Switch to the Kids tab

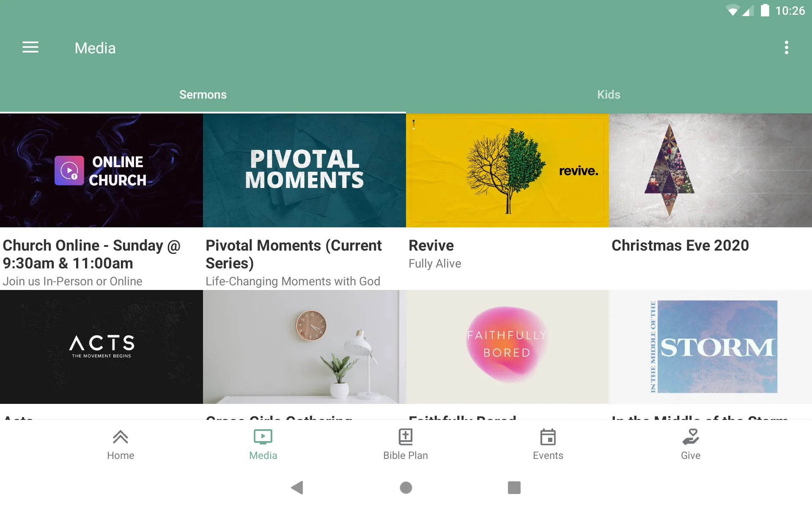[609, 94]
